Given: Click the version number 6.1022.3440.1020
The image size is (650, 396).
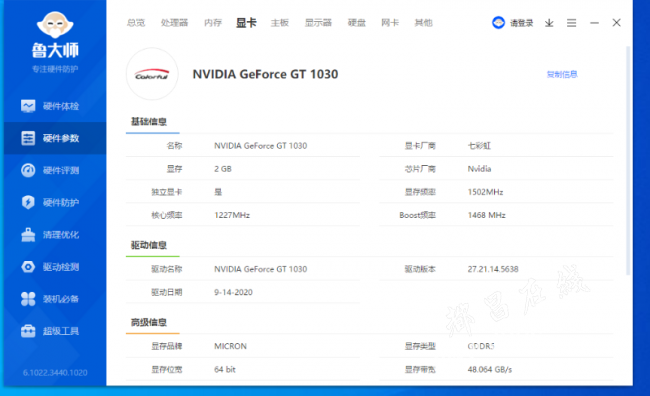Looking at the screenshot, I should [x=55, y=372].
